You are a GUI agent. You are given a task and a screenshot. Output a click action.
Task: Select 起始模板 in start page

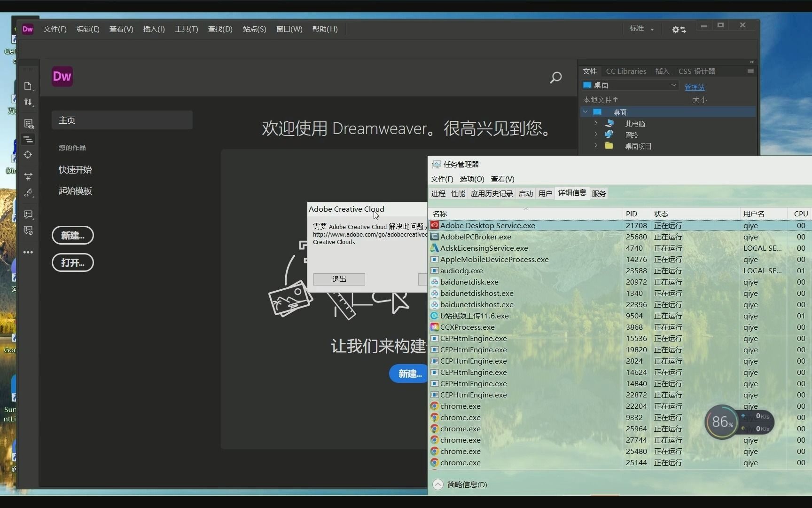tap(75, 190)
